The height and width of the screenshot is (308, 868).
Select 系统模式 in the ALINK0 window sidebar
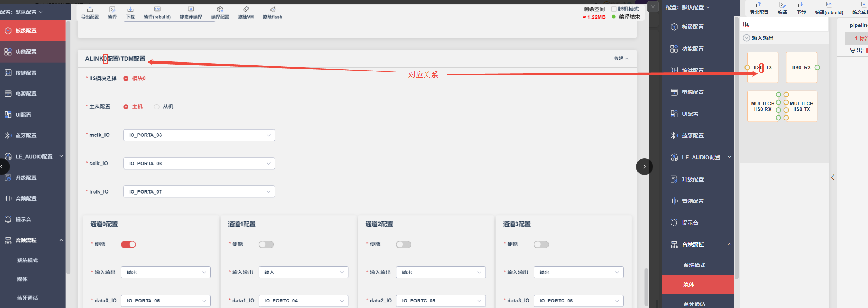pyautogui.click(x=28, y=261)
